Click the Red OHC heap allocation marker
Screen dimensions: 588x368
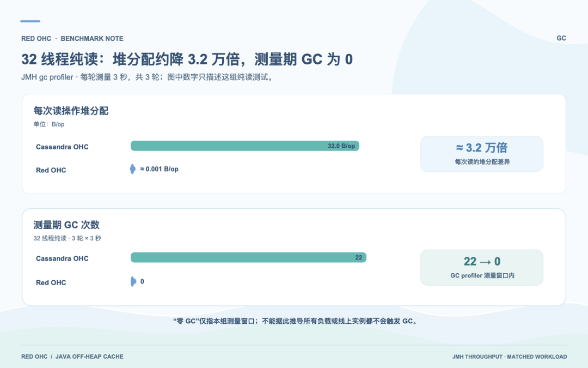132,169
